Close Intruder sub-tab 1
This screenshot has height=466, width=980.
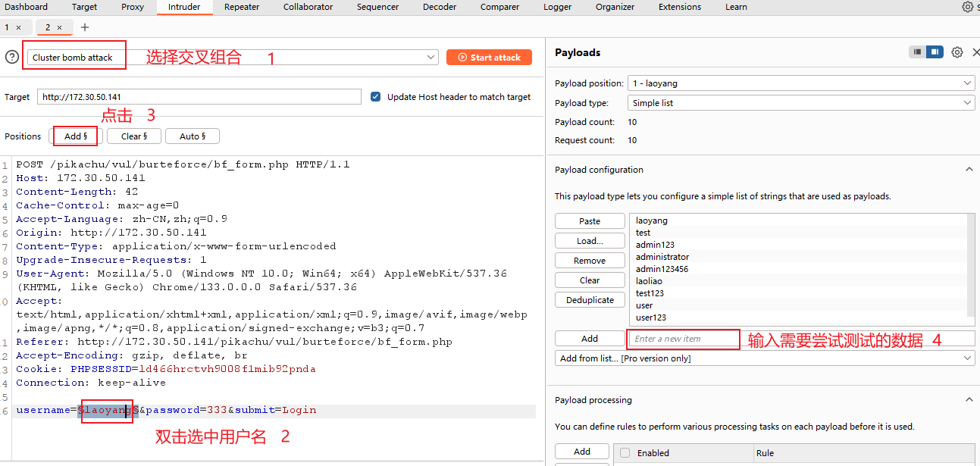19,27
